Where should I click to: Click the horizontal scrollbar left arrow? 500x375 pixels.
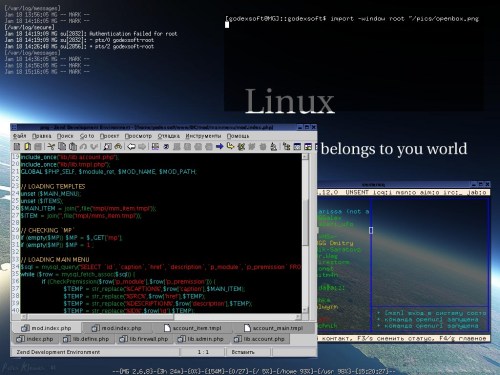pyautogui.click(x=23, y=317)
